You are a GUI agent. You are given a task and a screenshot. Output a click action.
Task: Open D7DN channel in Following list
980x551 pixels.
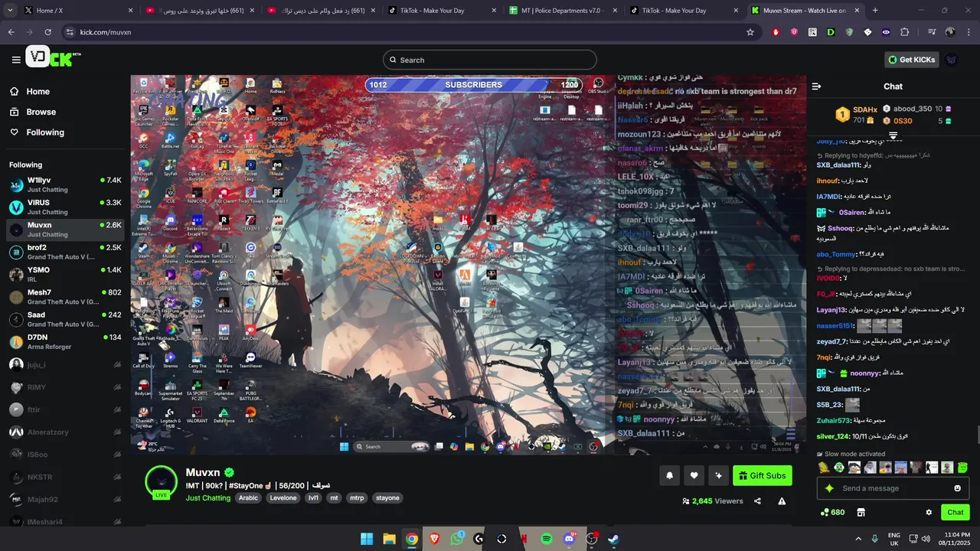(x=65, y=341)
